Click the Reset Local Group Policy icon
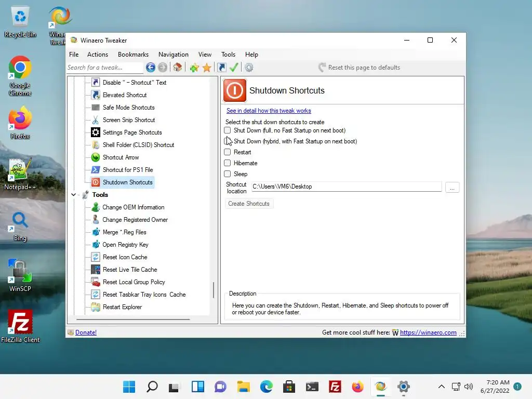This screenshot has width=532, height=399. click(96, 282)
